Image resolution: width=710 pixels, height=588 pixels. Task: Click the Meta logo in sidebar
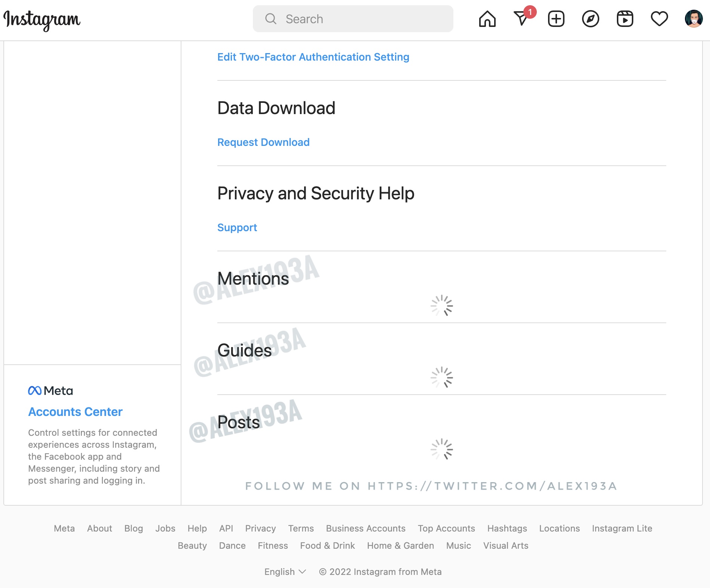click(x=51, y=391)
